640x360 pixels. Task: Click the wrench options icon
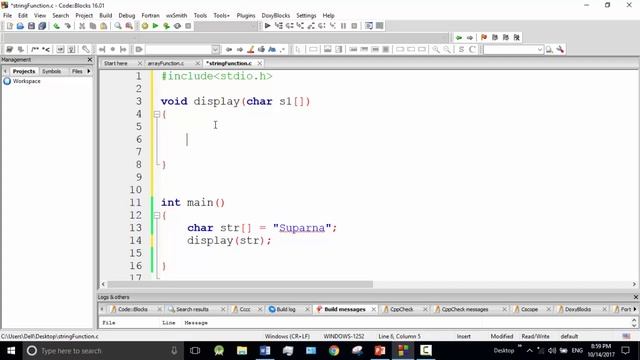pos(560,49)
